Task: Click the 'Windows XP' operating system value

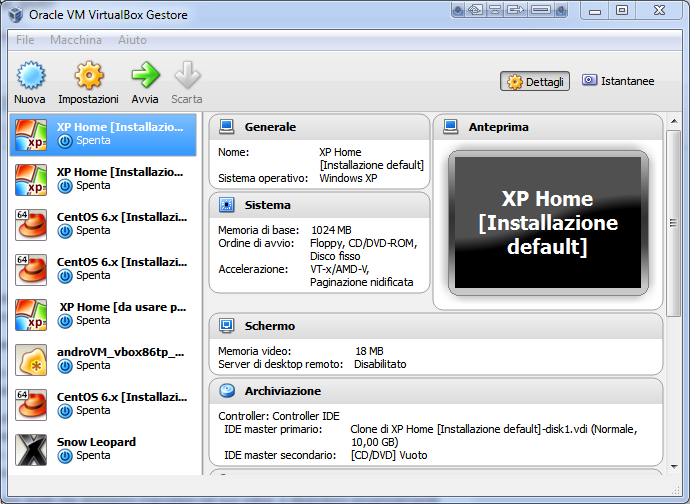Action: [x=348, y=178]
